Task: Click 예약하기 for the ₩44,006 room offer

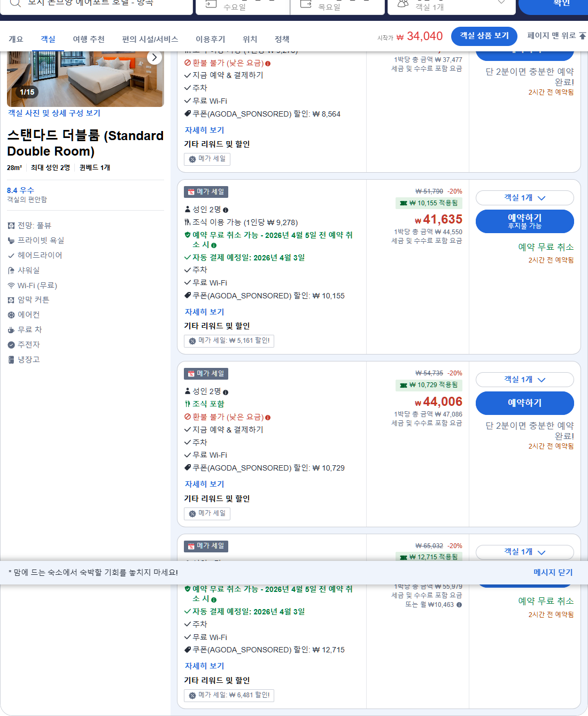Action: click(524, 403)
